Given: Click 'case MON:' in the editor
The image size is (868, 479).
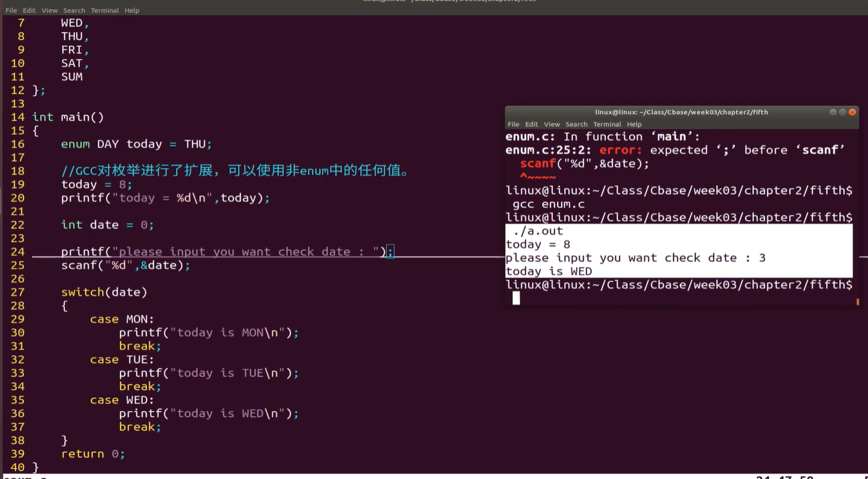Looking at the screenshot, I should 122,319.
